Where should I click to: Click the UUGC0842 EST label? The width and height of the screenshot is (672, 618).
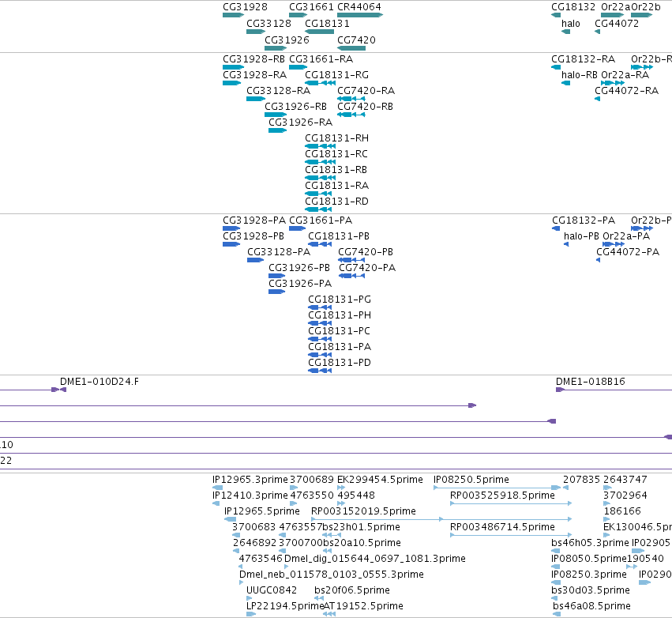coord(272,590)
